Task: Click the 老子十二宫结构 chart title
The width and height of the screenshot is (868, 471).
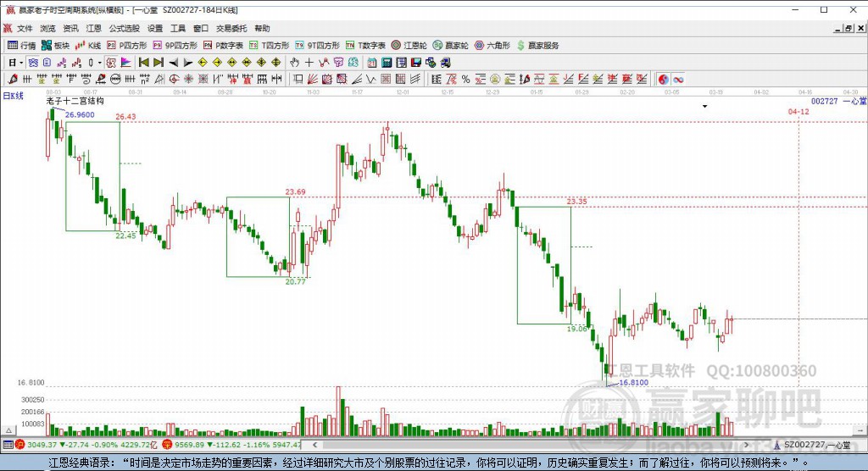Action: [x=75, y=101]
